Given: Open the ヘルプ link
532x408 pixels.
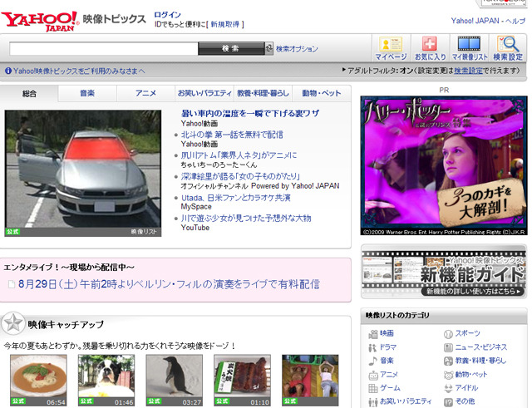Looking at the screenshot, I should coord(515,21).
